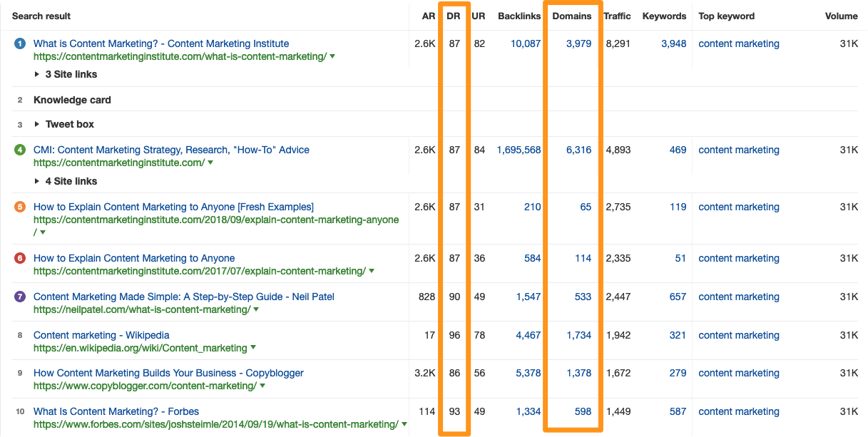Open the dropdown arrow next to the Forbes URL
The image size is (868, 437).
coord(404,423)
